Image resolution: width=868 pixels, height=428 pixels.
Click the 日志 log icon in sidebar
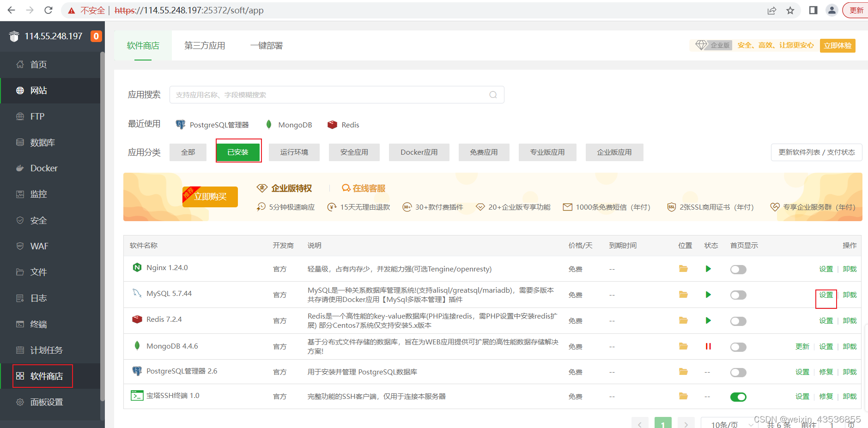20,298
